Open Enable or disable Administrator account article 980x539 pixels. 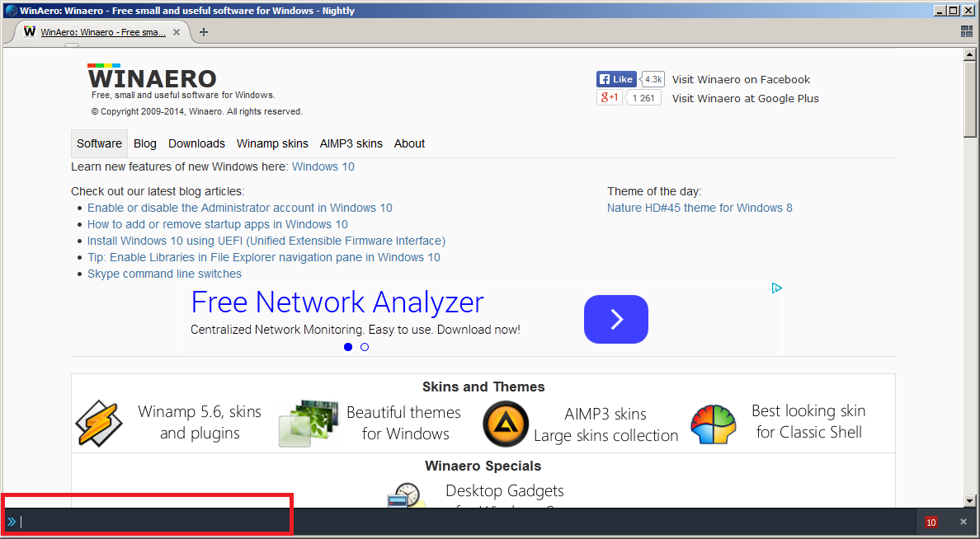click(x=240, y=208)
